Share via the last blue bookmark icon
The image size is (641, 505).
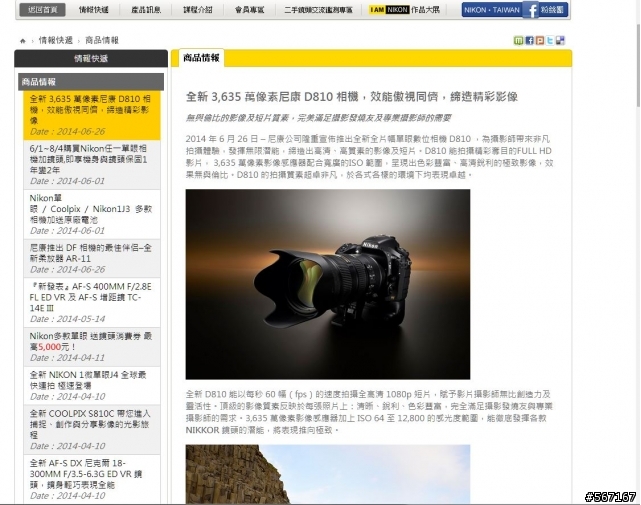click(x=560, y=40)
